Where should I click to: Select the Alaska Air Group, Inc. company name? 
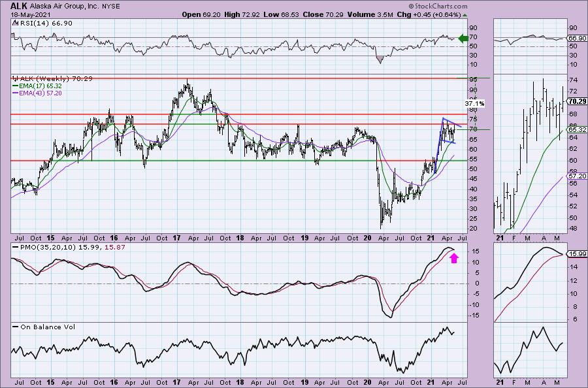pos(65,7)
